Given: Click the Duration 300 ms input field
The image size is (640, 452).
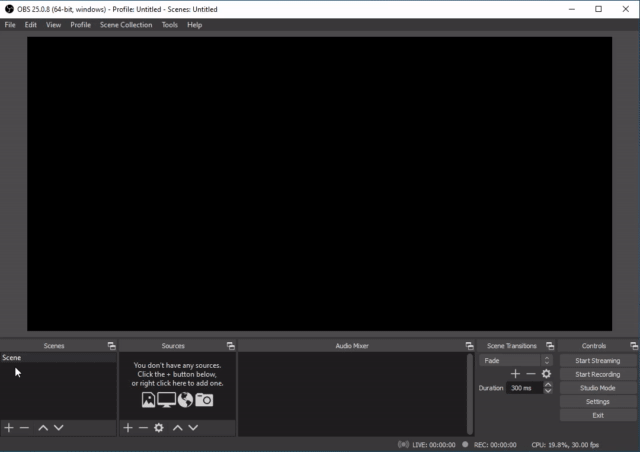Looking at the screenshot, I should [525, 388].
